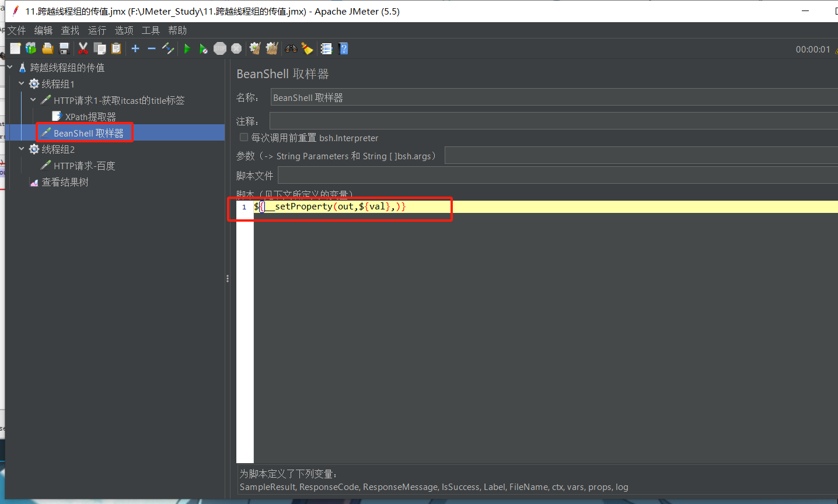Screen dimensions: 838x504
Task: Open the 查找 menu
Action: coord(70,30)
